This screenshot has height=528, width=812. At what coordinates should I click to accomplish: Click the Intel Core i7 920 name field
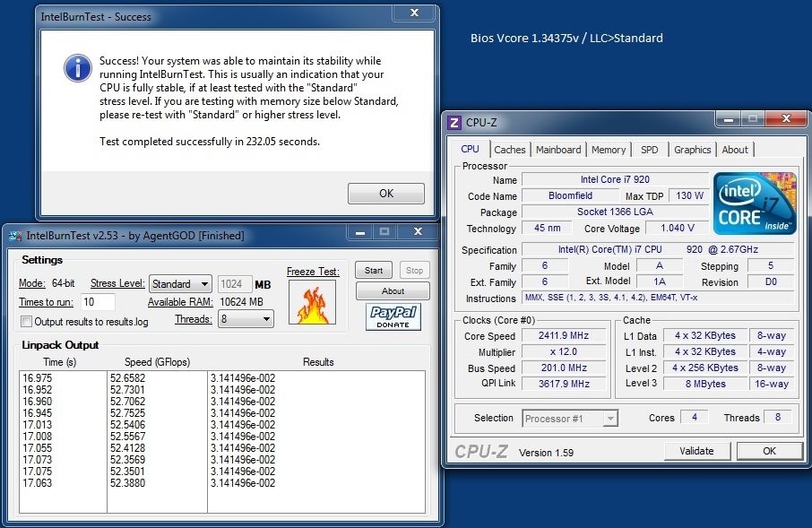point(615,179)
